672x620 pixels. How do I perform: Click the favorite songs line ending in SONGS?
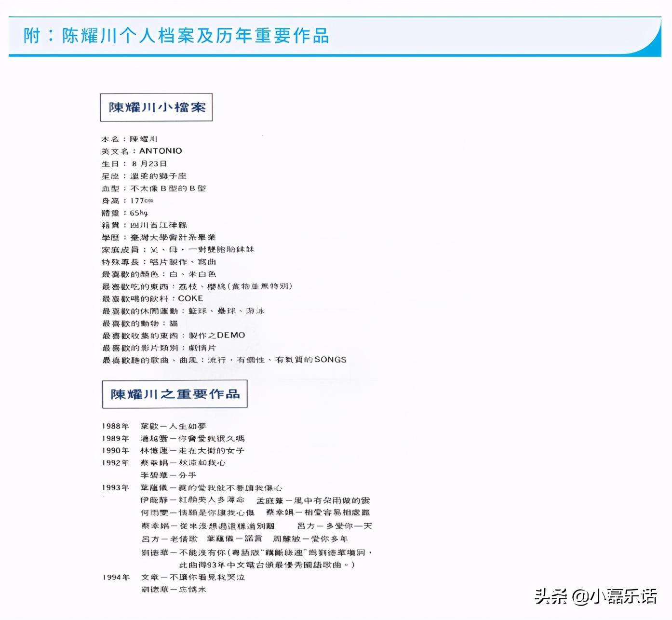pyautogui.click(x=224, y=360)
